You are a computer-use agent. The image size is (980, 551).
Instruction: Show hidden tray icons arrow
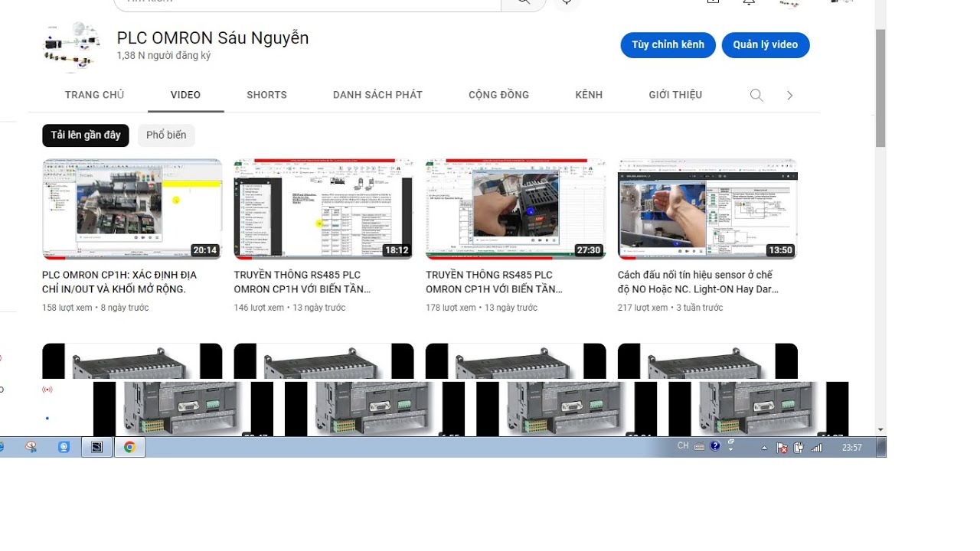[x=764, y=448]
